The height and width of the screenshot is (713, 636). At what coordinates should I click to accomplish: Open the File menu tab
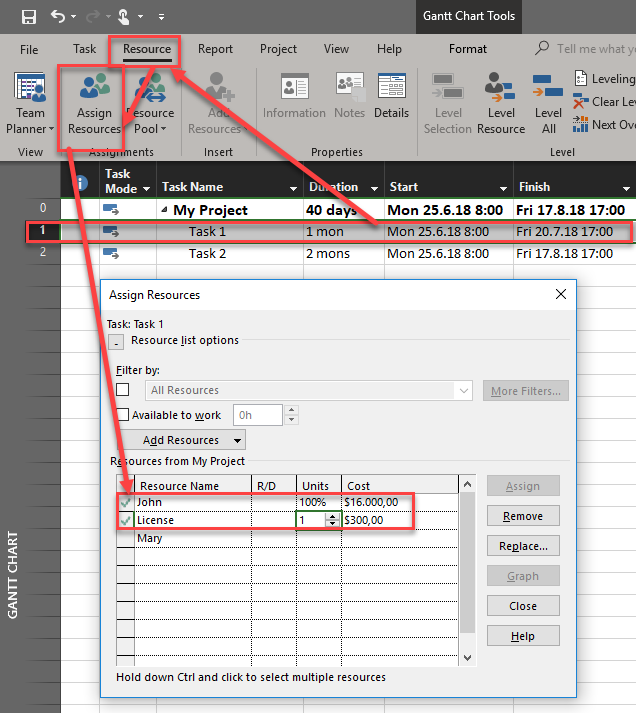click(x=29, y=49)
